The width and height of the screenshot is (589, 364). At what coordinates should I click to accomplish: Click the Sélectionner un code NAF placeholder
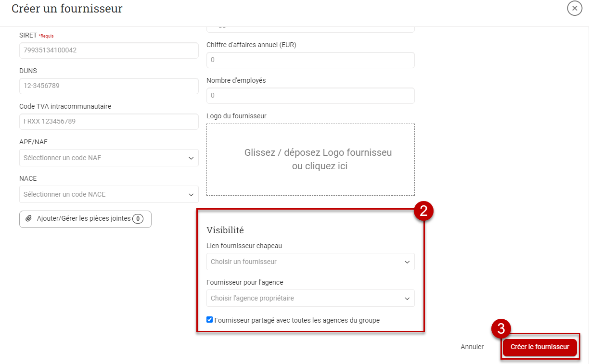click(62, 158)
